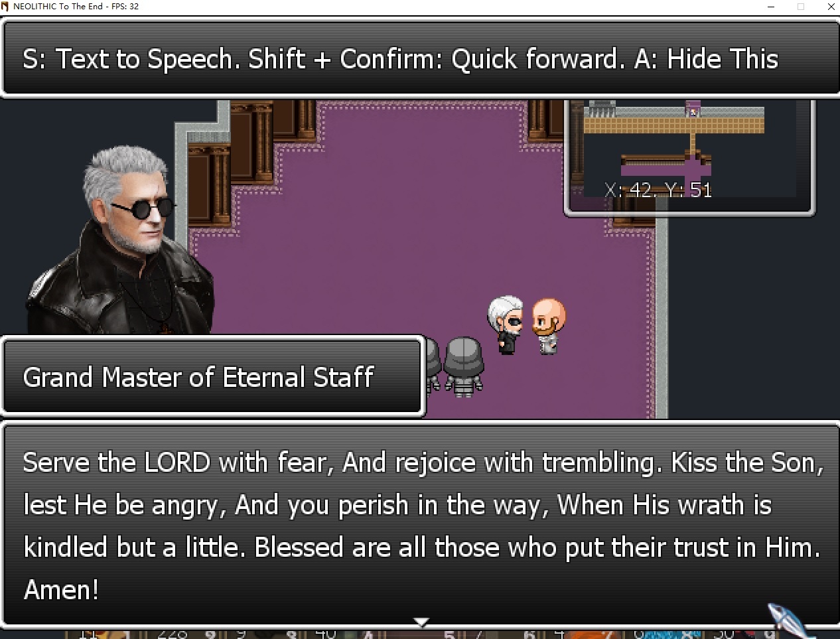
Task: Click the white-haired Grand Master sprite
Action: pyautogui.click(x=507, y=325)
